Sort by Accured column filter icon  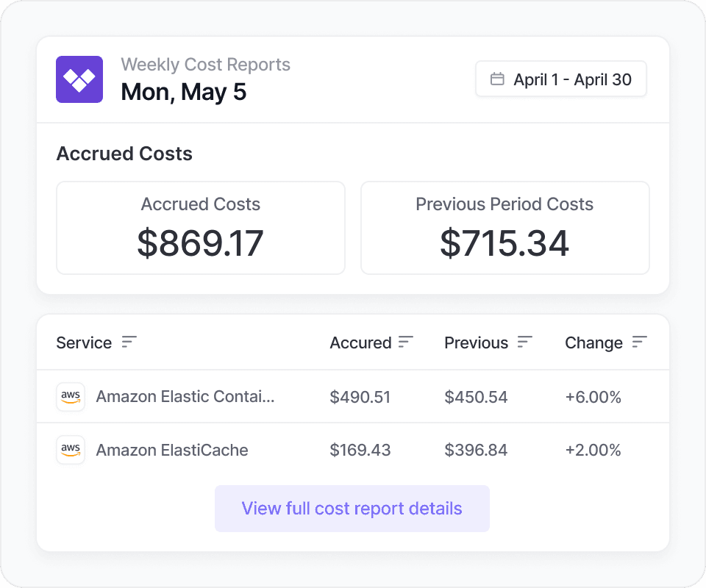click(406, 343)
